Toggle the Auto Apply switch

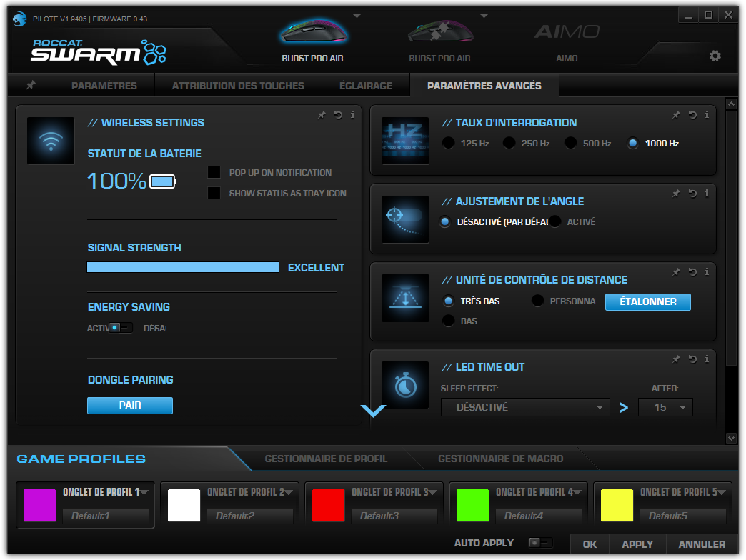click(x=540, y=542)
